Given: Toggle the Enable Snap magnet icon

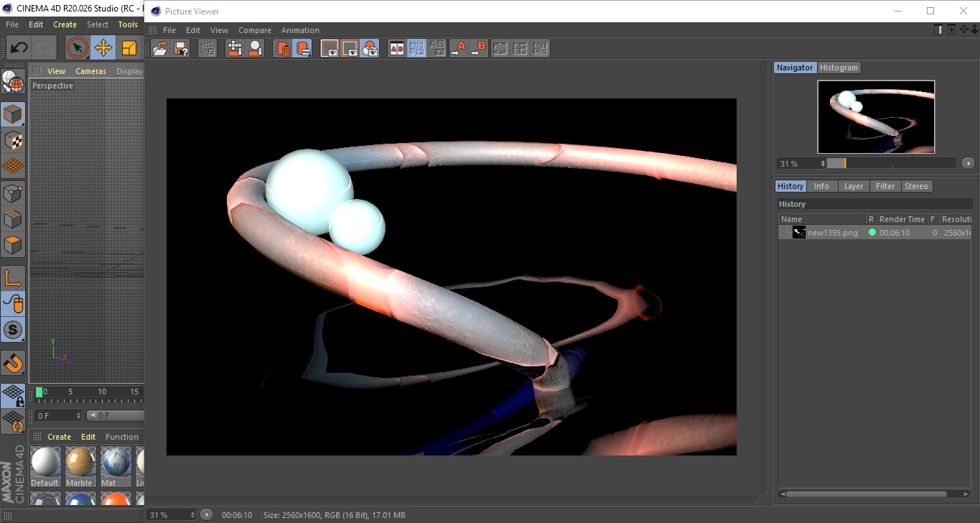Looking at the screenshot, I should pyautogui.click(x=13, y=363).
